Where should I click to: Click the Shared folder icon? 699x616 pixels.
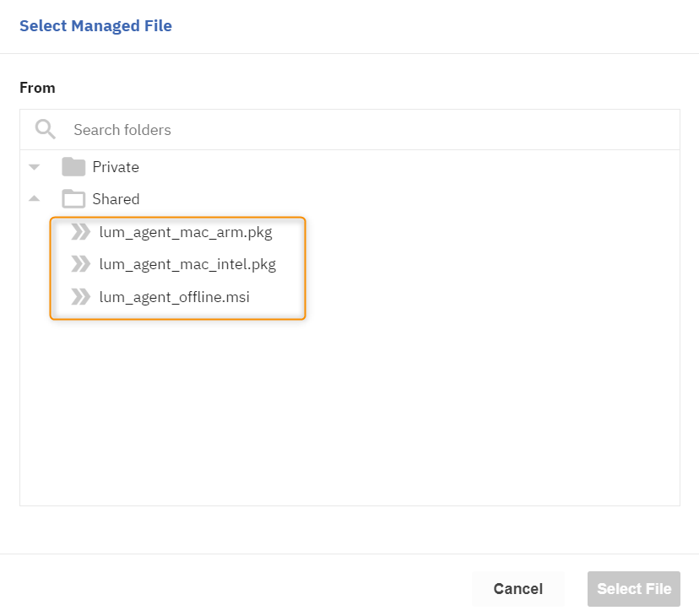click(73, 199)
